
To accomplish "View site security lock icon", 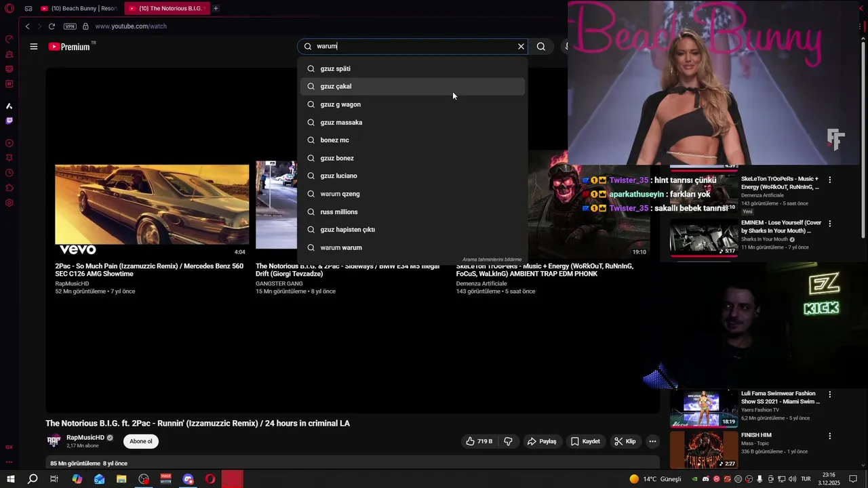I will tap(85, 26).
